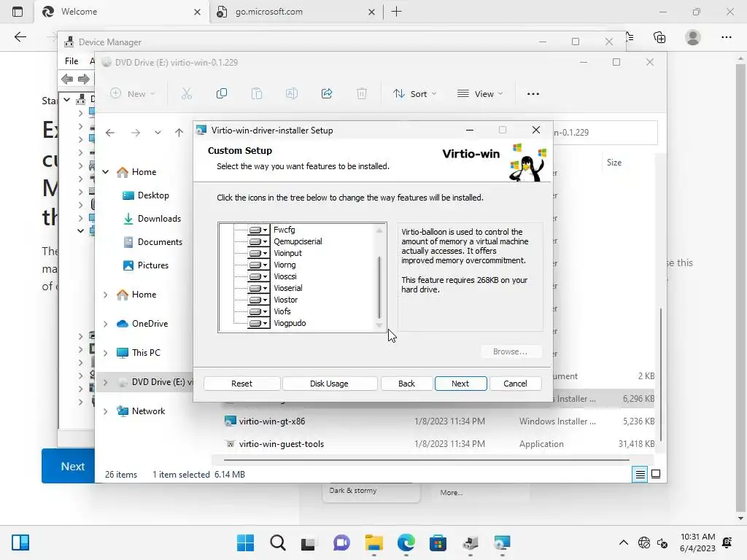Click the browser back arrow
747x560 pixels.
[x=20, y=37]
